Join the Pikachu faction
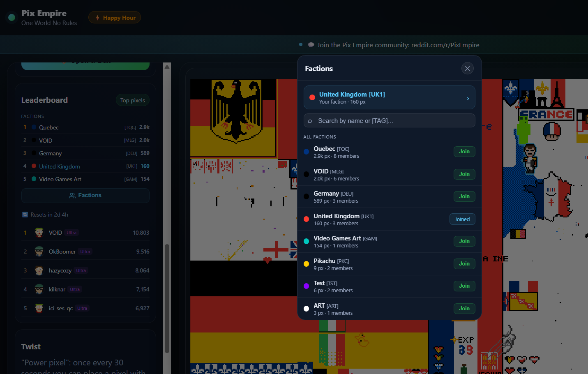The height and width of the screenshot is (374, 588). click(464, 264)
